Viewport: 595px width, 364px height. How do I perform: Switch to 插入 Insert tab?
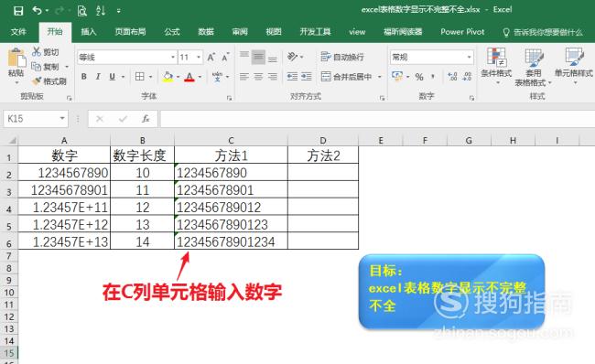[89, 32]
